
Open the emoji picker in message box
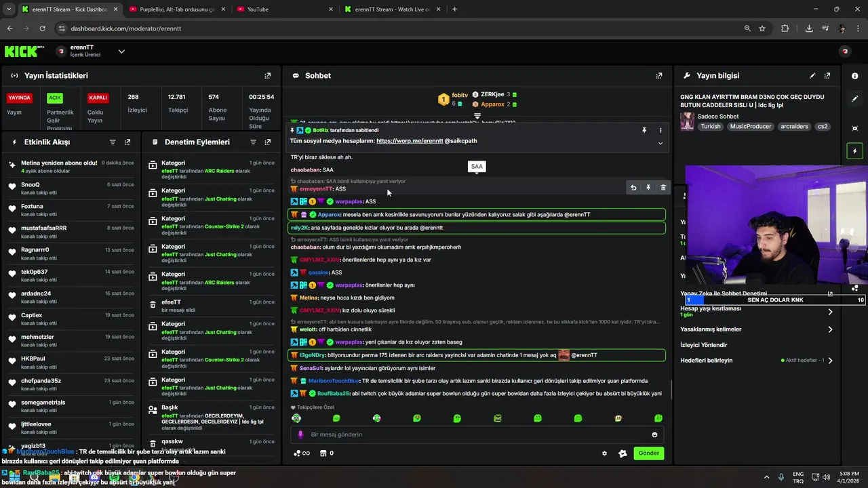click(654, 434)
